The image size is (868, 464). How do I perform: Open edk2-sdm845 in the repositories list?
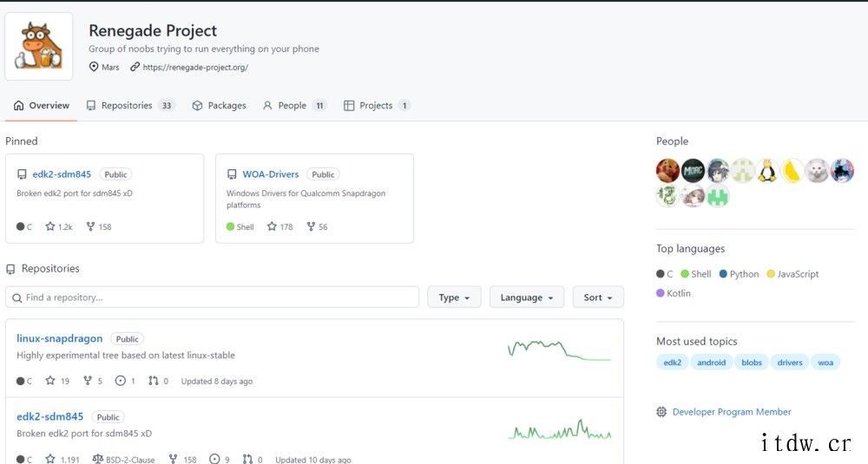tap(49, 416)
